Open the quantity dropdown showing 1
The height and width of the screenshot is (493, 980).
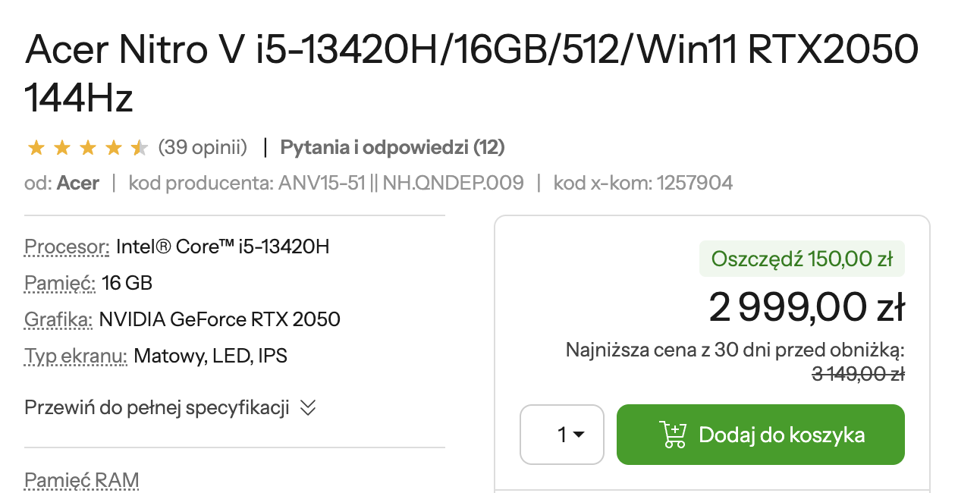(562, 435)
